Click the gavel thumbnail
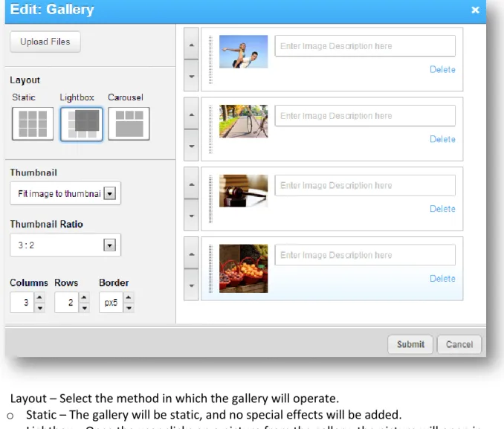 click(243, 190)
